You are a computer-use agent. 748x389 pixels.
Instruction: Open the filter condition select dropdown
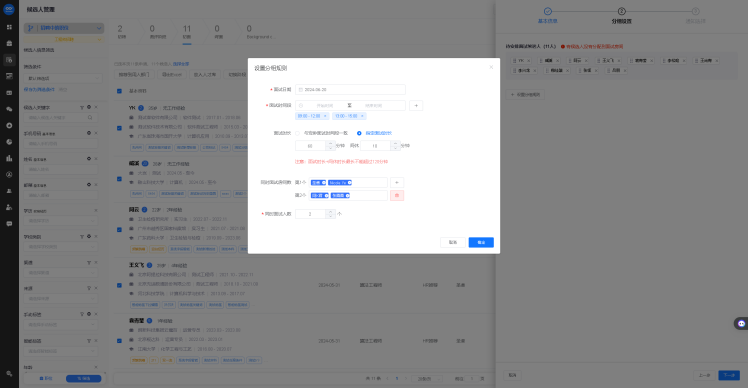coord(63,78)
